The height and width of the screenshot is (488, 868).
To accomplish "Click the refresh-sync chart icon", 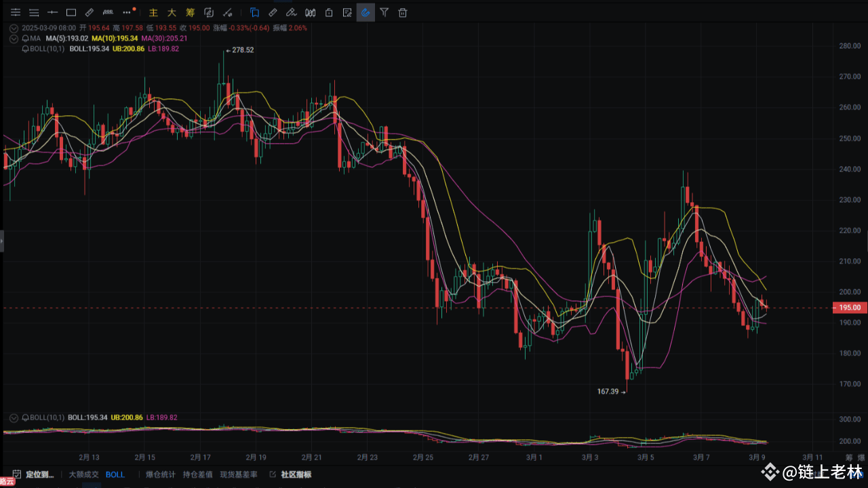I will [x=209, y=12].
